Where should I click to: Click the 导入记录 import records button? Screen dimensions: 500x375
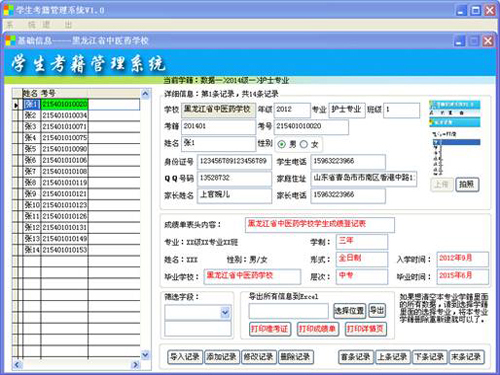185,357
